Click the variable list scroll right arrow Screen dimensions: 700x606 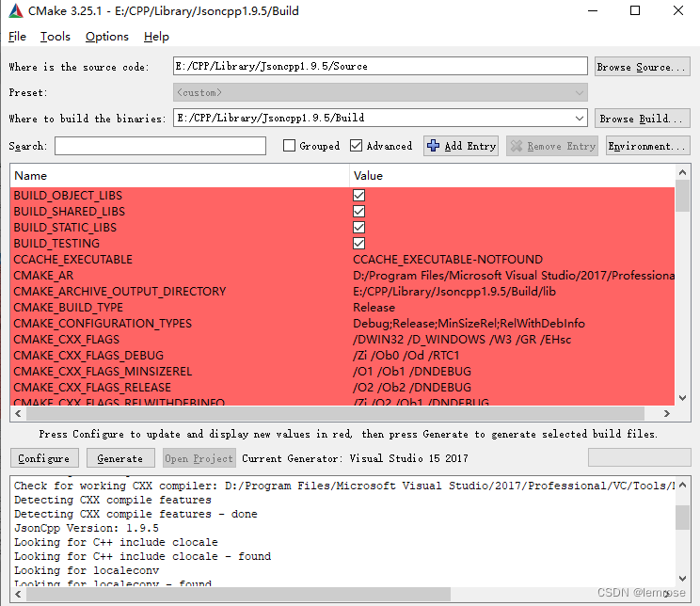coord(666,413)
